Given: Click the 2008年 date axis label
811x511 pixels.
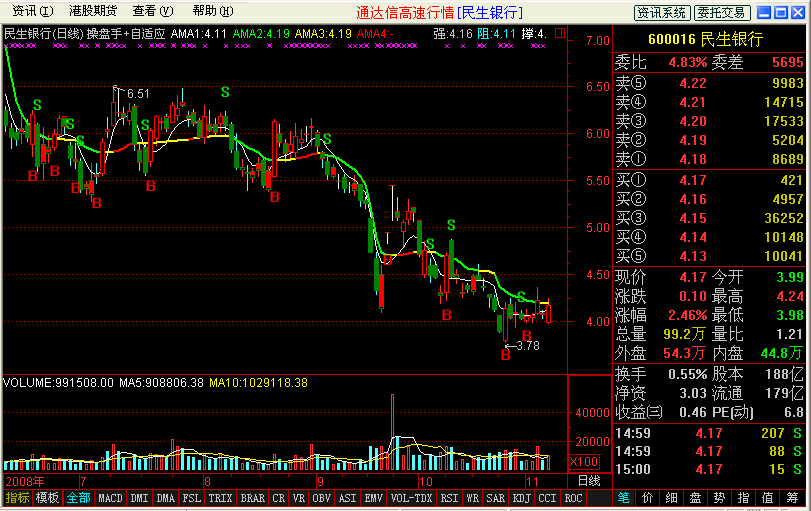Looking at the screenshot, I should coord(25,482).
